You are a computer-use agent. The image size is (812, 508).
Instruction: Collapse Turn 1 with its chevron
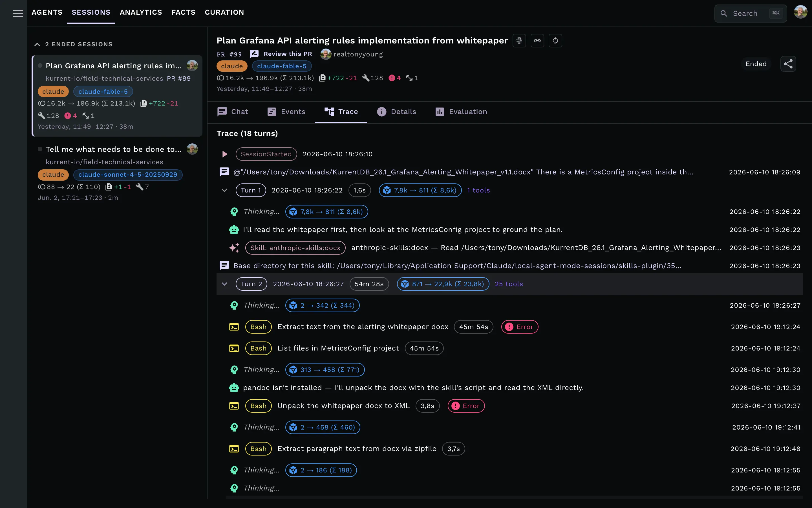coord(224,190)
